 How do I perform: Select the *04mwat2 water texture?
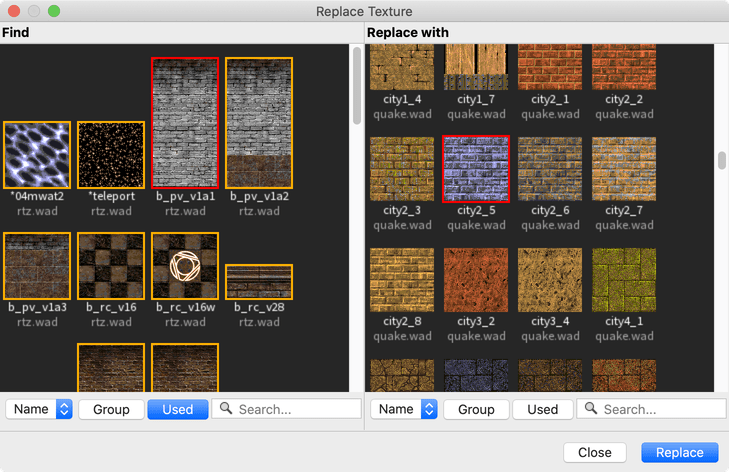pyautogui.click(x=37, y=155)
